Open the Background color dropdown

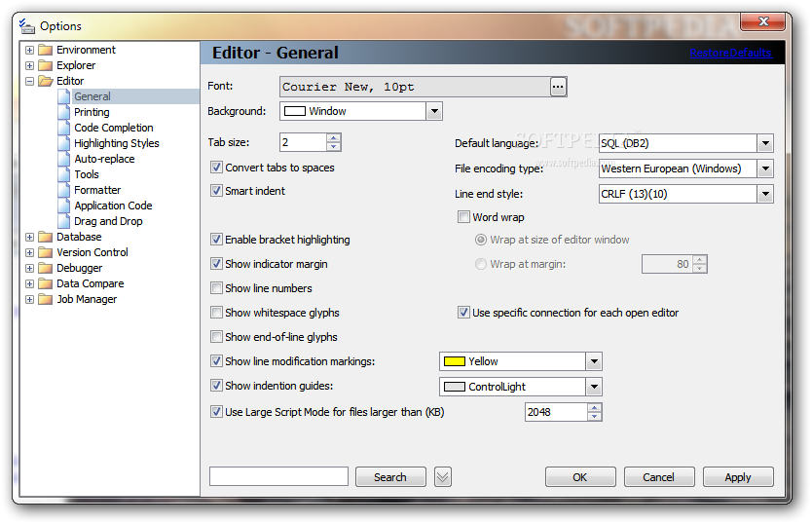(434, 111)
